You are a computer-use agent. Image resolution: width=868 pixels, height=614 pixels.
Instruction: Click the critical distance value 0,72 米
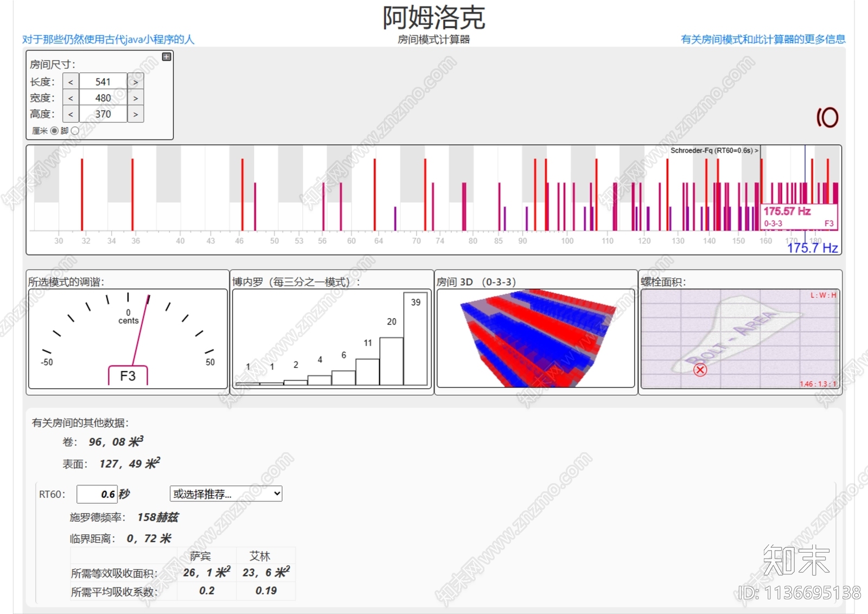[149, 539]
